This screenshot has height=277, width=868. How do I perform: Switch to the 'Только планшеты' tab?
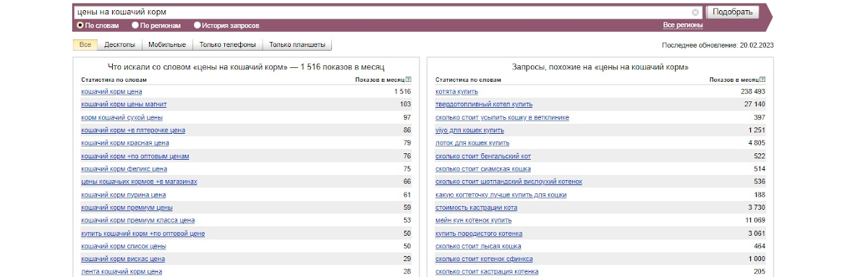(x=297, y=45)
